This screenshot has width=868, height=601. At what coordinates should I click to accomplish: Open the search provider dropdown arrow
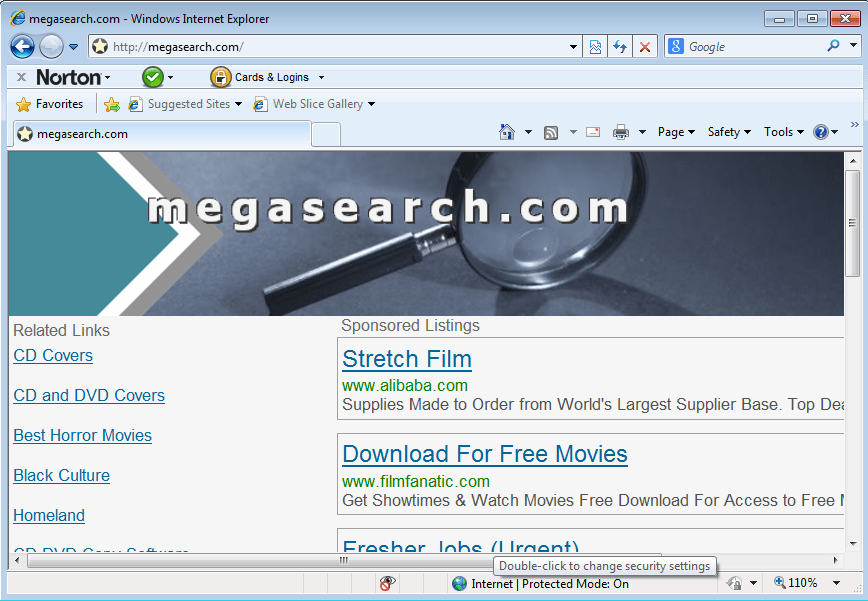pyautogui.click(x=853, y=45)
